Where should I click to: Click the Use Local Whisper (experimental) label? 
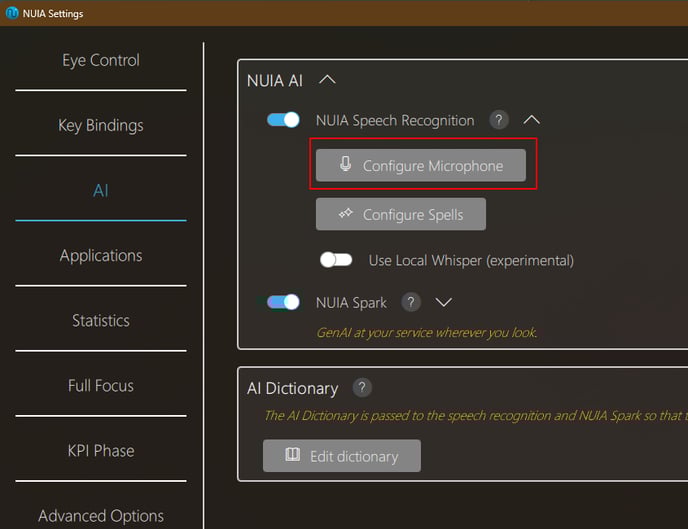[x=471, y=261]
